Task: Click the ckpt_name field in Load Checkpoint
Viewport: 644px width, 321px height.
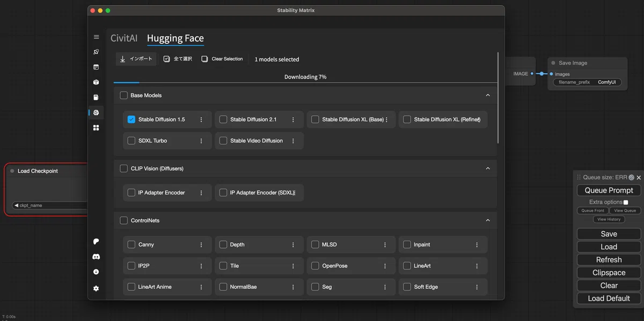Action: (x=50, y=205)
